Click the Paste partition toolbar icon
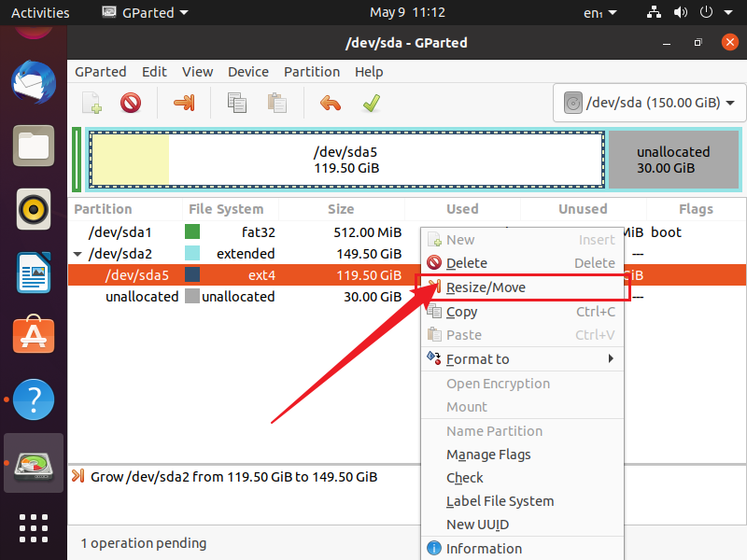The width and height of the screenshot is (747, 560). (x=276, y=103)
